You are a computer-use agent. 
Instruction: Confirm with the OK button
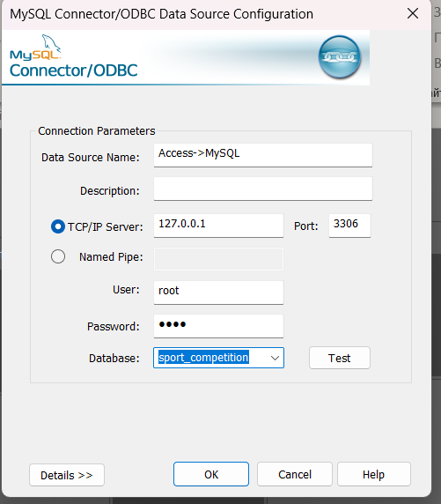[211, 474]
